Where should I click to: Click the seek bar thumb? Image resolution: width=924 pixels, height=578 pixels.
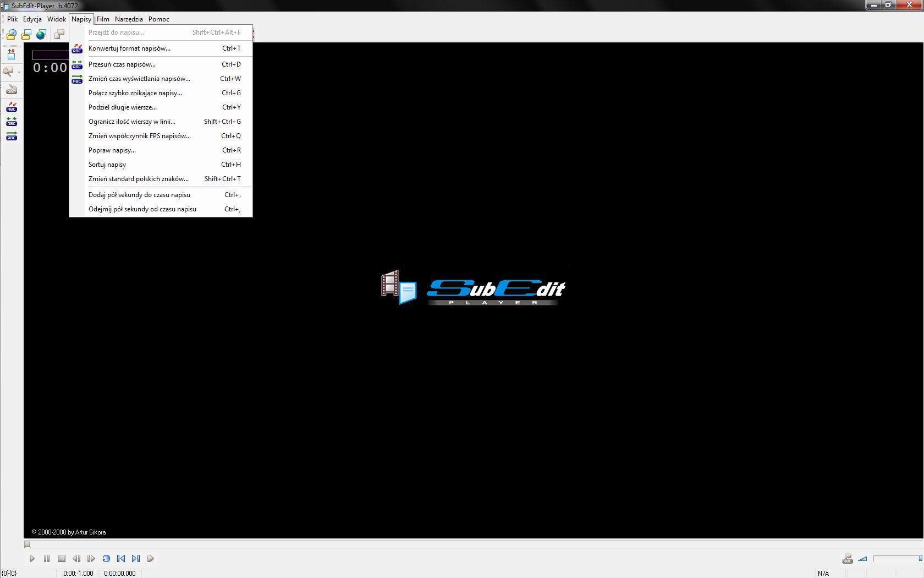pyautogui.click(x=27, y=544)
